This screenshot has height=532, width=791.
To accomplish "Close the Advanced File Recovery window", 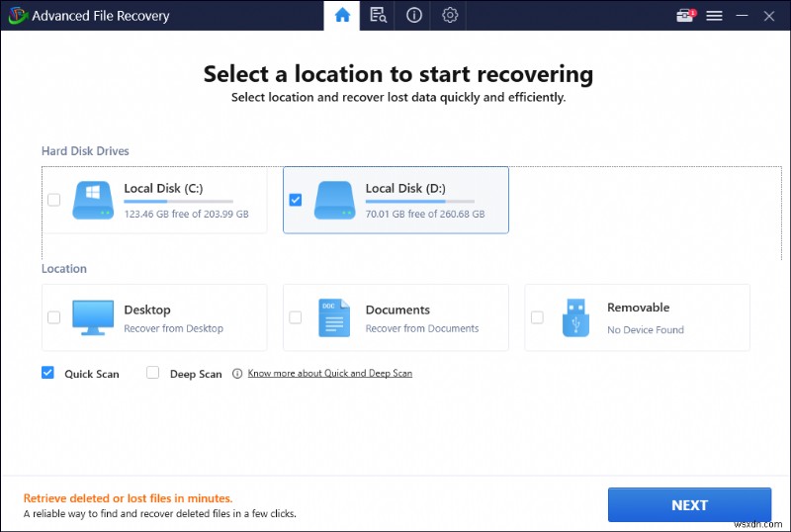I will (769, 16).
